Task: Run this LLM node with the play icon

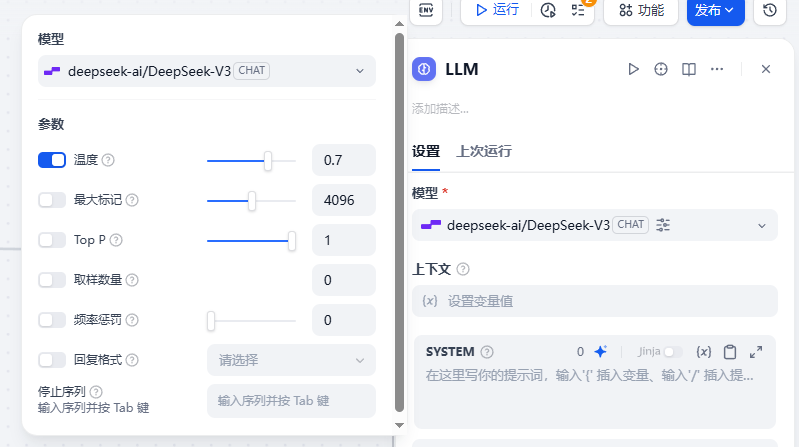Action: coord(633,69)
